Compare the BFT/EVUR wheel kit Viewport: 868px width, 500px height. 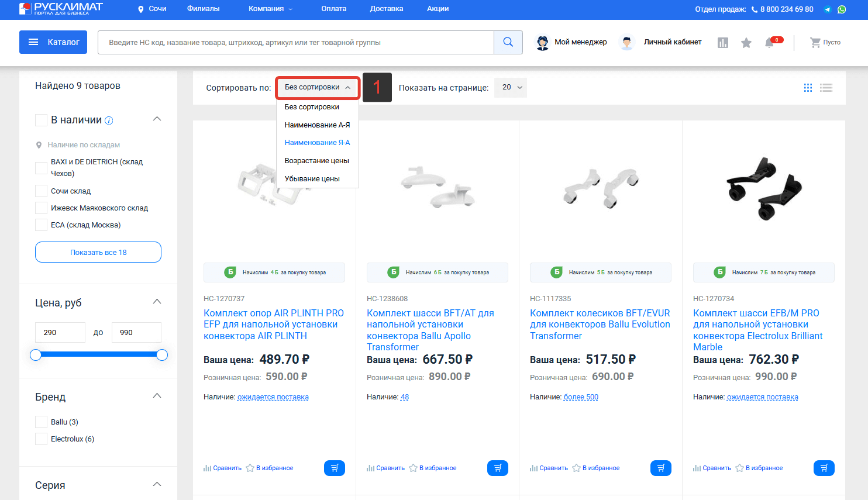[x=549, y=468]
